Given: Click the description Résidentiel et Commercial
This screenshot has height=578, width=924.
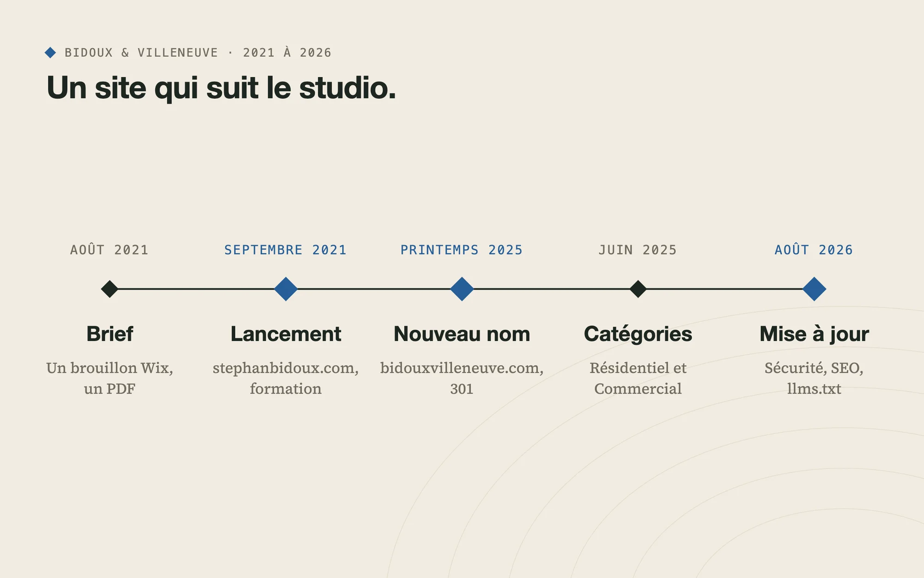Looking at the screenshot, I should coord(638,378).
